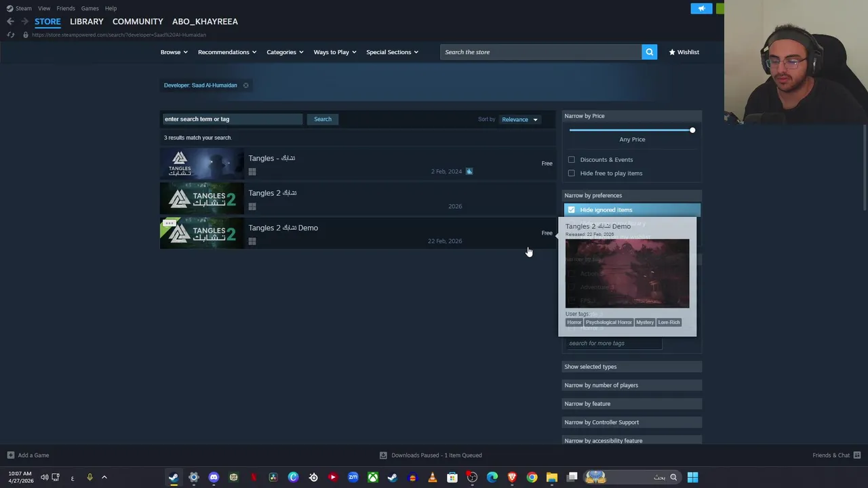Click the enter search term or tag field
Image resolution: width=868 pixels, height=488 pixels.
click(231, 119)
